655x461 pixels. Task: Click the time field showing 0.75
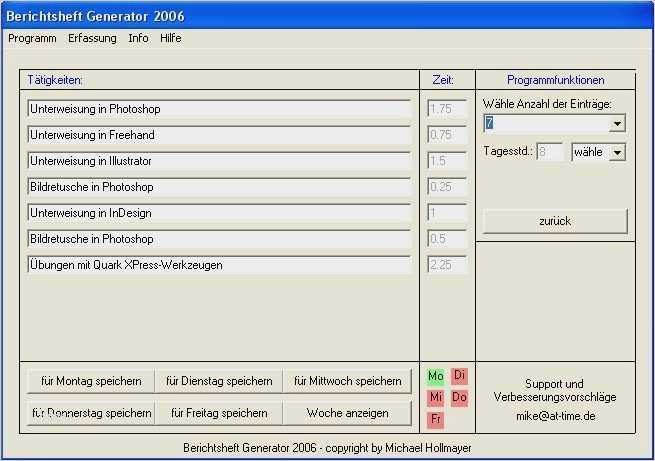(x=447, y=135)
